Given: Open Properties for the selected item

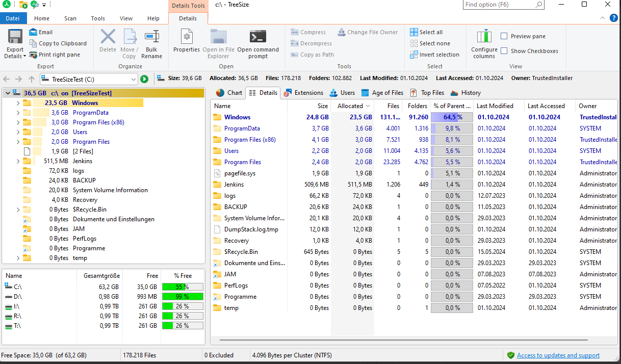Looking at the screenshot, I should coord(187,41).
